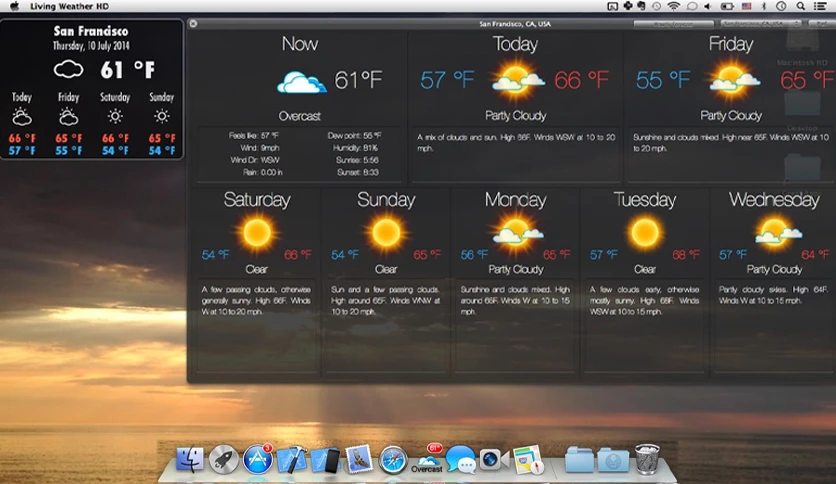Click the US flag input source icon

pyautogui.click(x=746, y=6)
